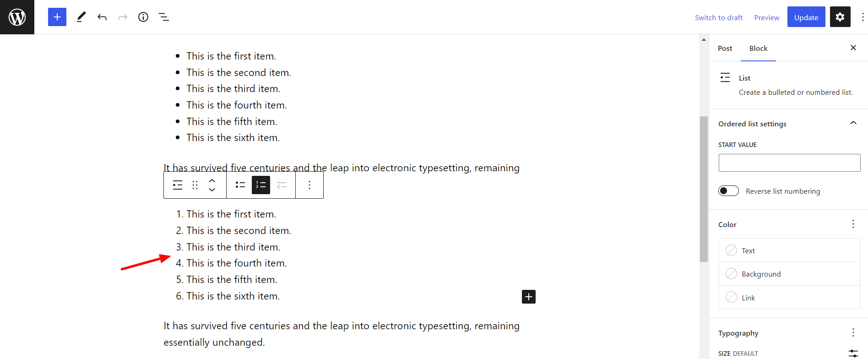Enable Reverse list numbering

point(728,190)
